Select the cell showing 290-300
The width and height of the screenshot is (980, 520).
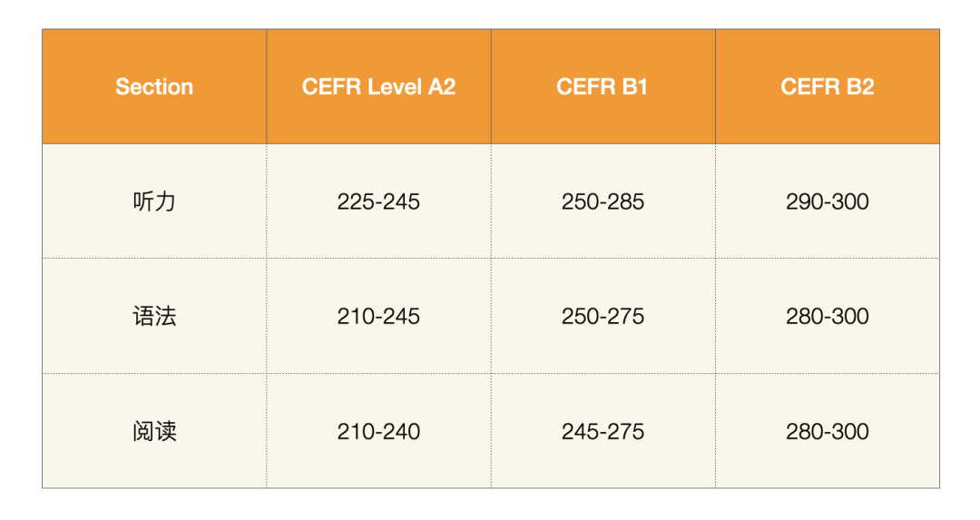[x=828, y=201]
